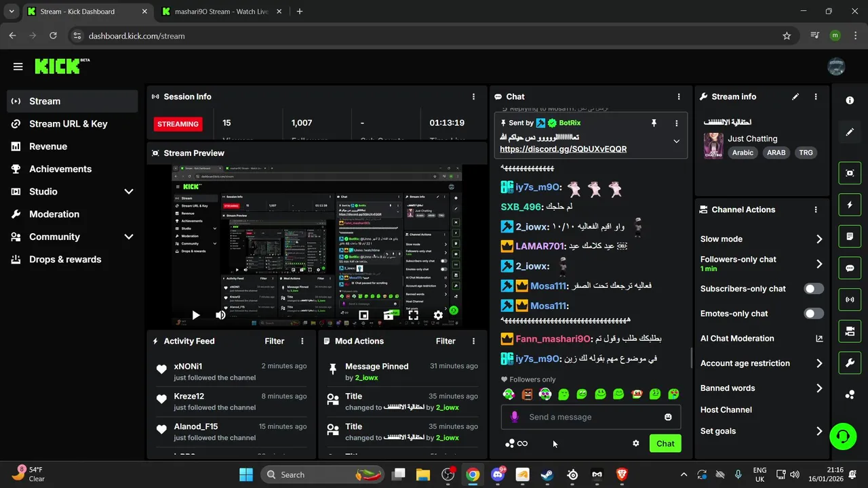Mute the Stream Preview volume
This screenshot has height=488, width=868.
220,315
